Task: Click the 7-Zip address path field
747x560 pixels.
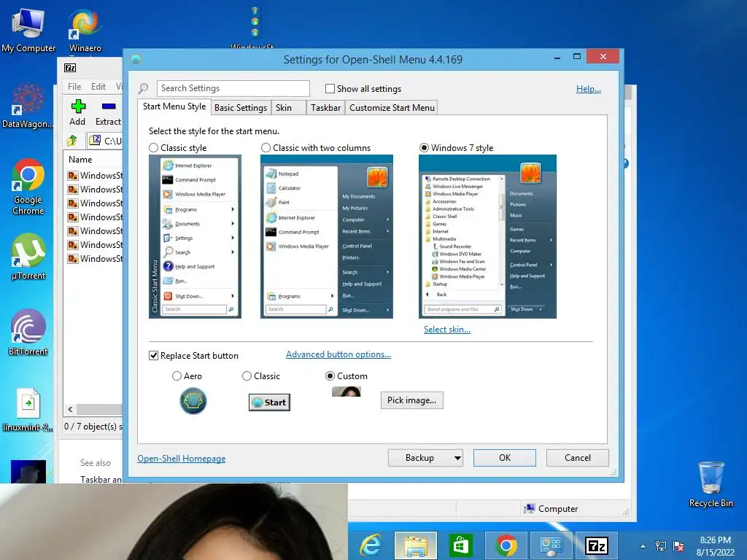Action: (106, 141)
